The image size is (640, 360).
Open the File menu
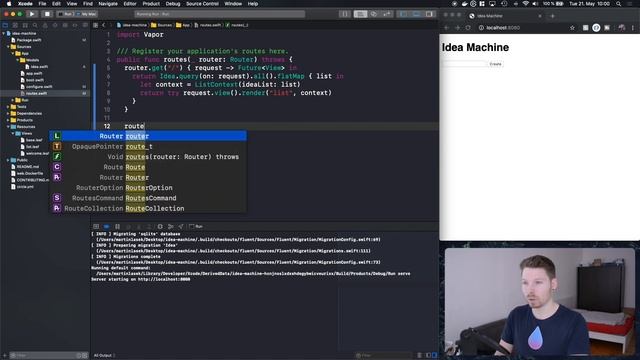tap(42, 4)
